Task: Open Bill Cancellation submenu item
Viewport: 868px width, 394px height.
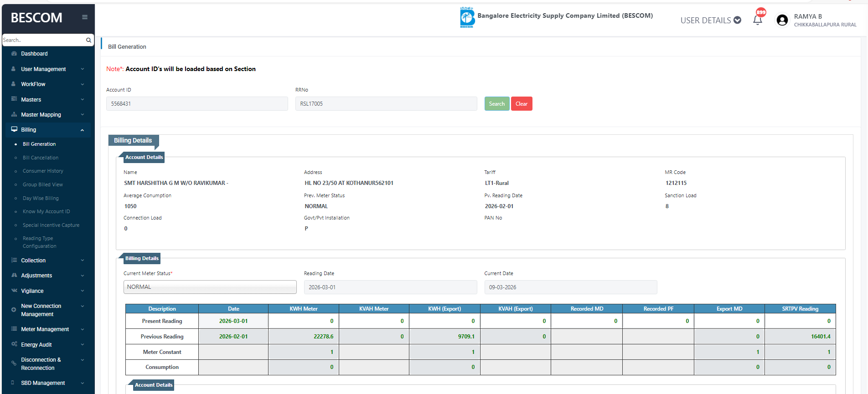Action: pos(41,158)
